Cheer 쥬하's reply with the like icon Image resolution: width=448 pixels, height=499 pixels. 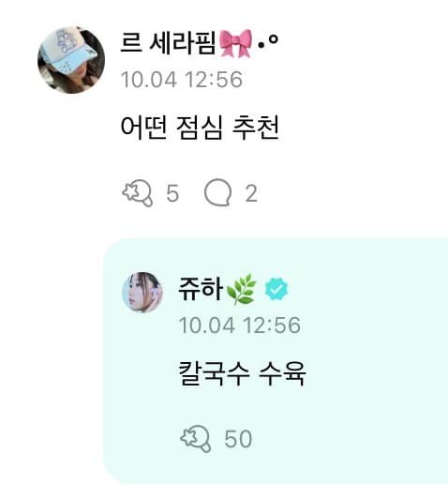[196, 439]
